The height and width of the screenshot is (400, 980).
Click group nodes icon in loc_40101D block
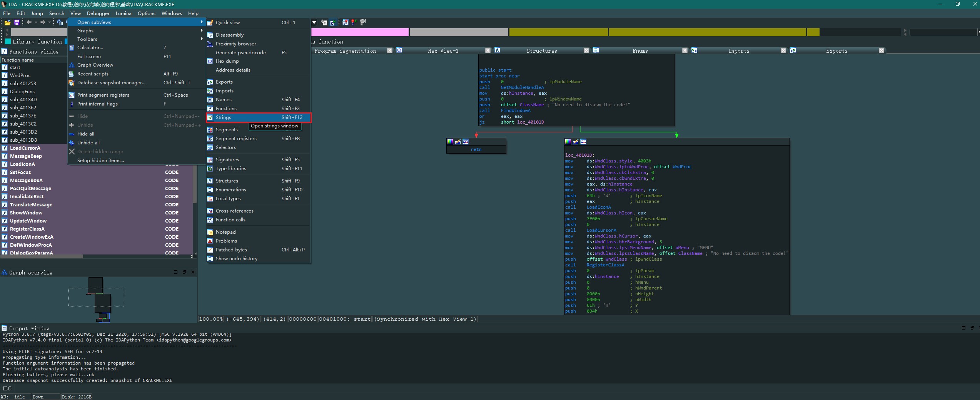pyautogui.click(x=583, y=142)
